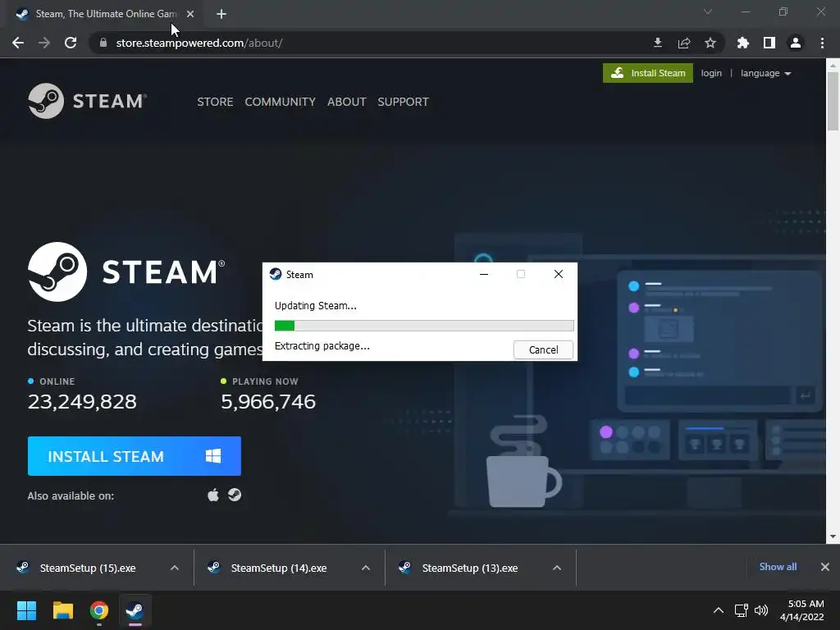This screenshot has width=840, height=630.
Task: Bookmark this page with the star icon
Action: pos(710,43)
